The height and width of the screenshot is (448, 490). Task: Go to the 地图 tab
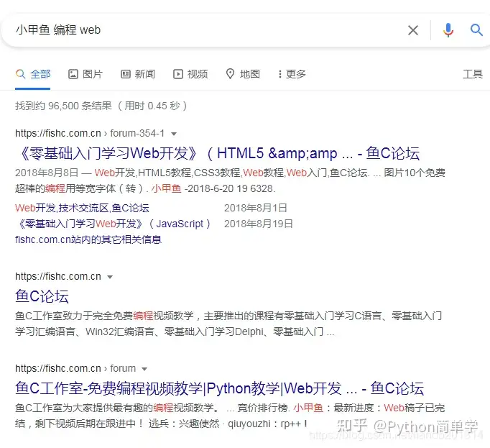pos(243,74)
